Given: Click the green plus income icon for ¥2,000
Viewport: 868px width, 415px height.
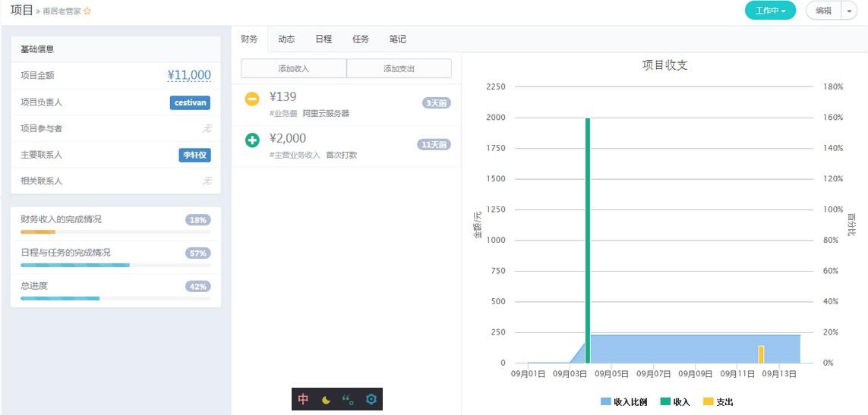Looking at the screenshot, I should (x=252, y=140).
